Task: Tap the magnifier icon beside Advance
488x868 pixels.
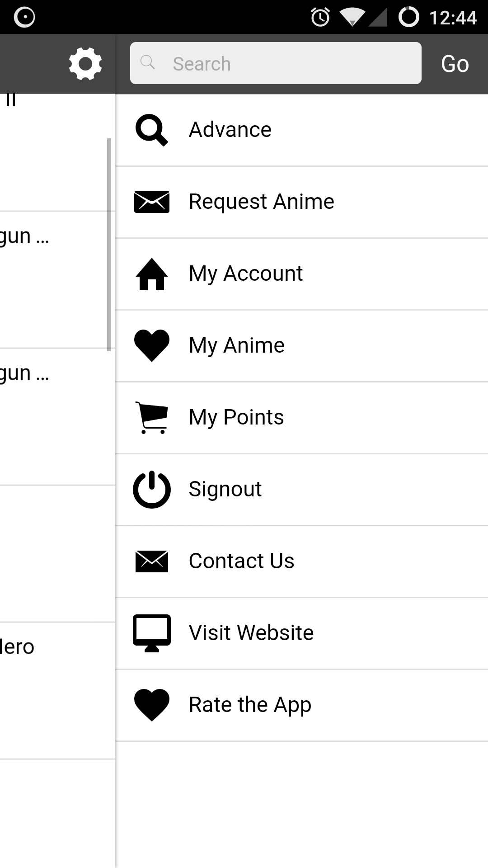Action: 152,130
